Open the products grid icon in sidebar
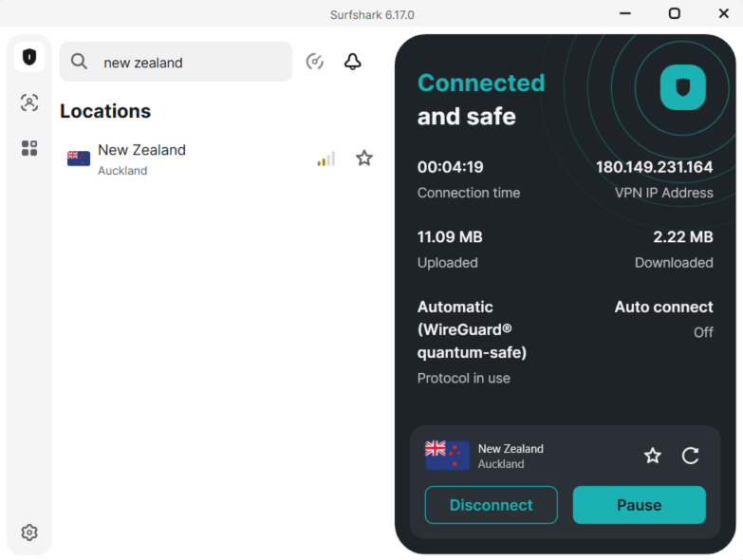 [x=29, y=148]
